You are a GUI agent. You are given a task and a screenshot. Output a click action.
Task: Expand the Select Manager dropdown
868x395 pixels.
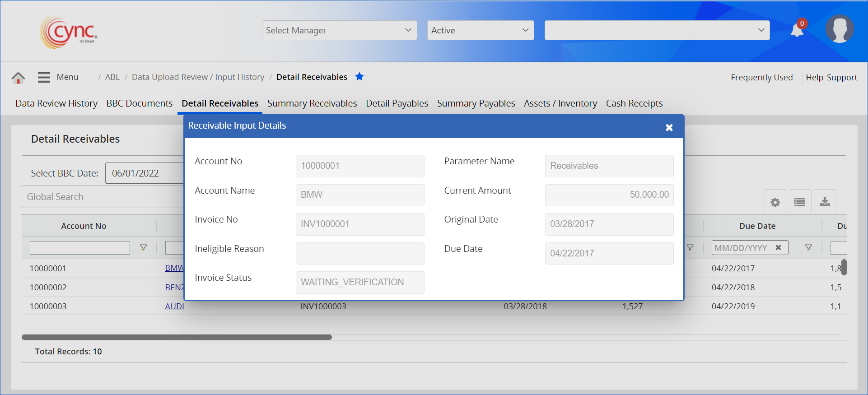(339, 30)
